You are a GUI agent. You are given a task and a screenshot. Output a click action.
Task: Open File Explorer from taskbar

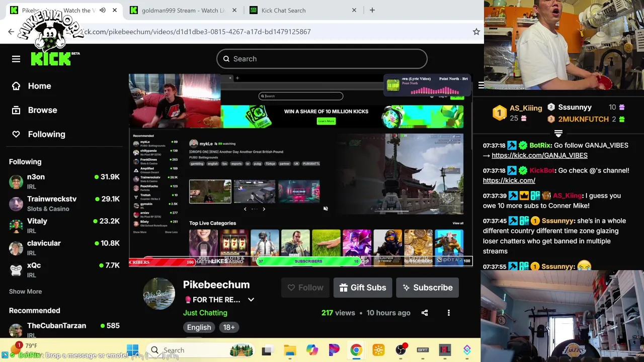[x=290, y=350]
